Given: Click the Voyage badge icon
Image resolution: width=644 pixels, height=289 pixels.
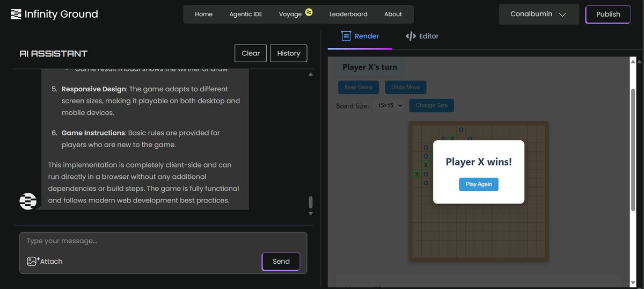Looking at the screenshot, I should (309, 12).
